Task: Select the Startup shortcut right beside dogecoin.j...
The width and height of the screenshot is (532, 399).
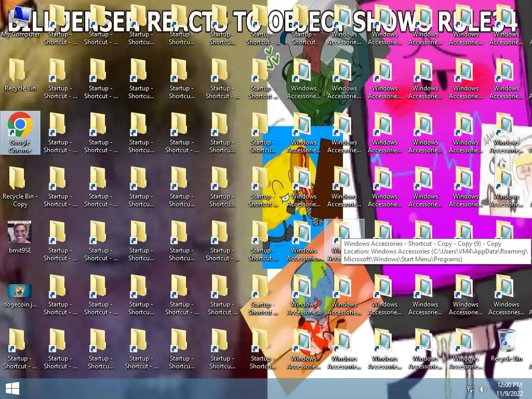Action: [60, 295]
